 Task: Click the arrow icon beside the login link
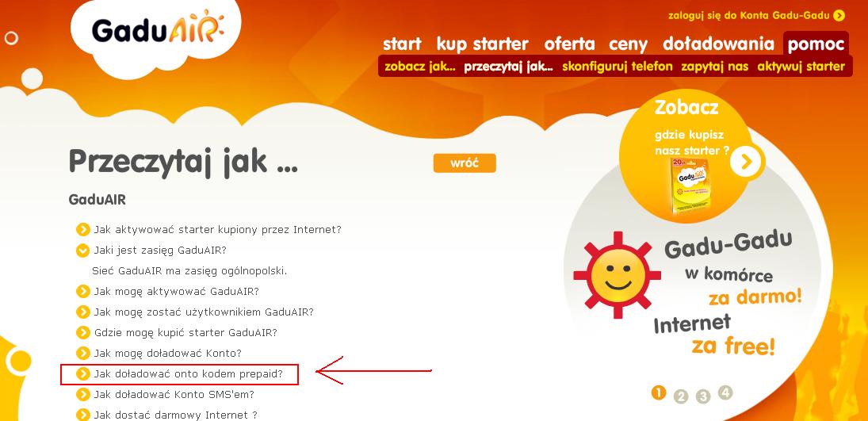click(x=839, y=16)
